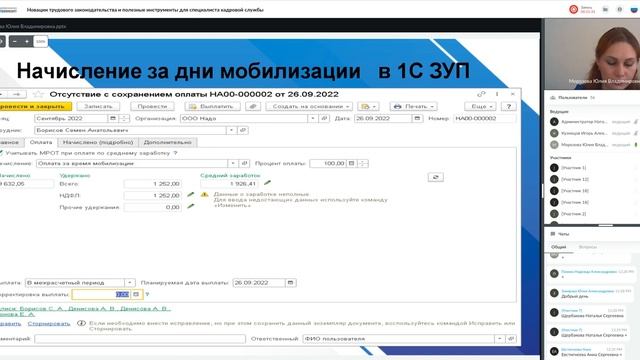640x360 pixels.
Task: Click the help question mark after МРОТ option
Action: point(175,153)
